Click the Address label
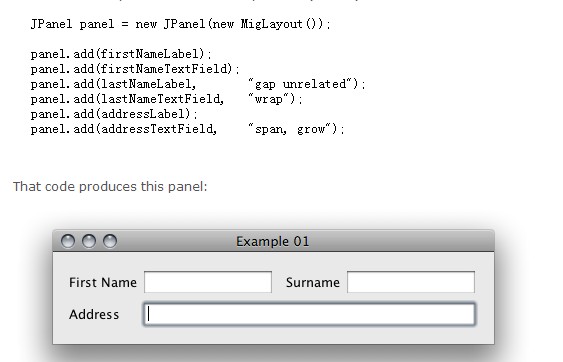The width and height of the screenshot is (563, 362). 94,314
